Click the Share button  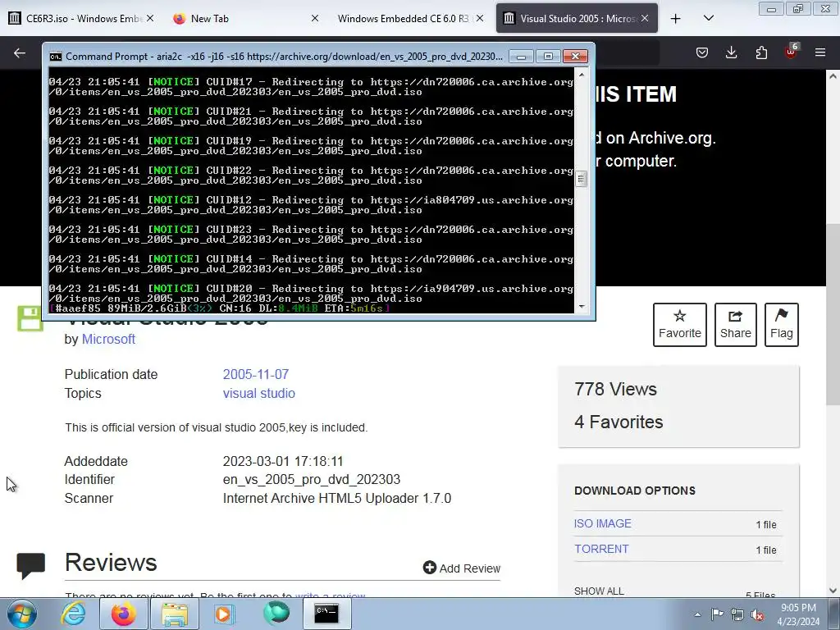click(736, 325)
